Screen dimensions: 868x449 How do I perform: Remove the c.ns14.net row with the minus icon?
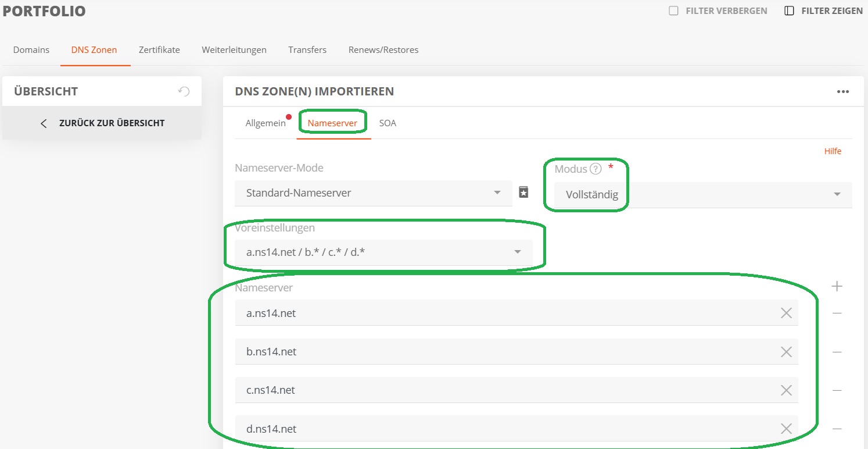pos(837,390)
